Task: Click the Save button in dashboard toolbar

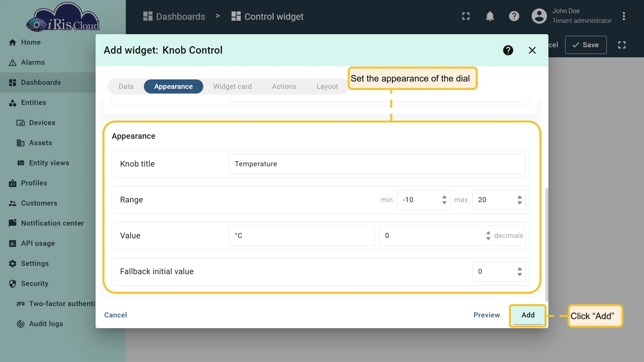Action: click(x=586, y=45)
